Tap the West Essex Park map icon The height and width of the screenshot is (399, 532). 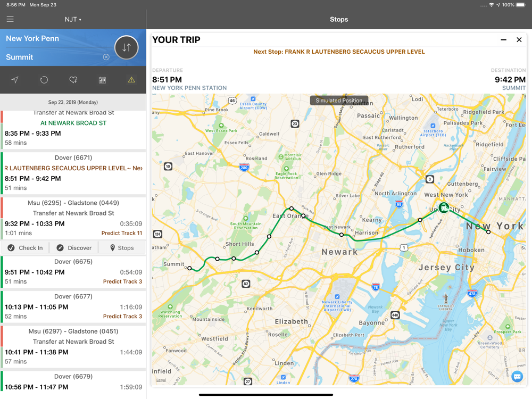221,126
